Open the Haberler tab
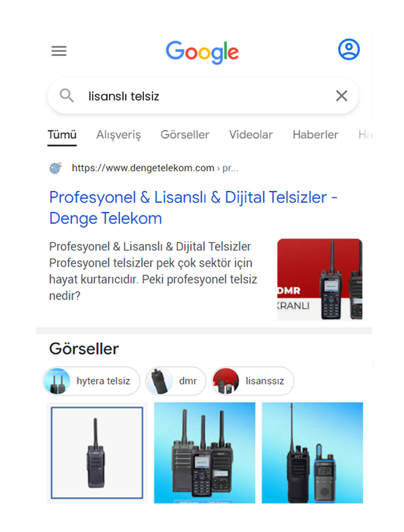Viewport: 404px width, 532px height. coord(315,135)
